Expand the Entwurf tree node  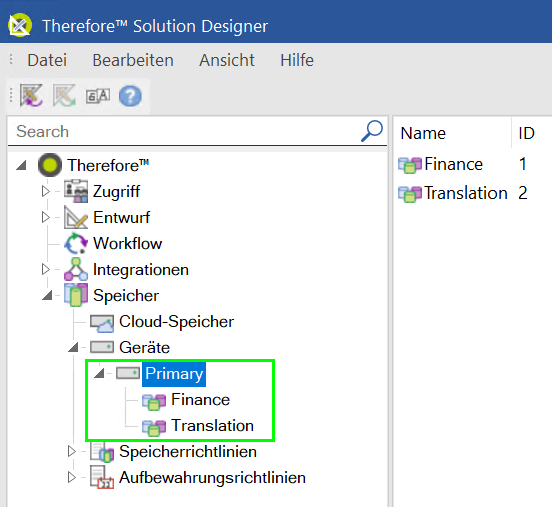pos(45,217)
